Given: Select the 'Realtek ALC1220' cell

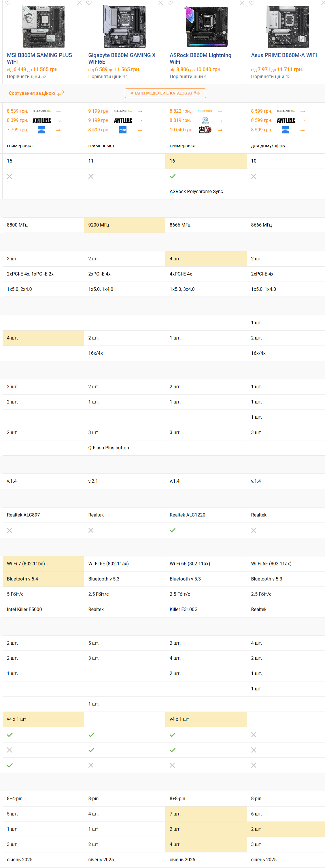Looking at the screenshot, I should click(x=206, y=515).
